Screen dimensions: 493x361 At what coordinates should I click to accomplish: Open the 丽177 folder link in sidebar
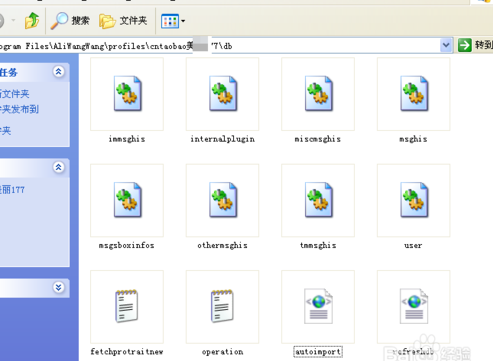(12, 190)
